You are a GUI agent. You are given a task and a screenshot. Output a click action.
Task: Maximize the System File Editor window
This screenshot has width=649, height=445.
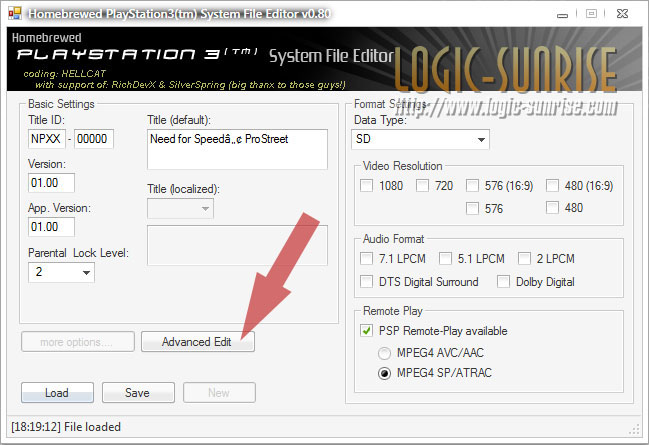[591, 14]
